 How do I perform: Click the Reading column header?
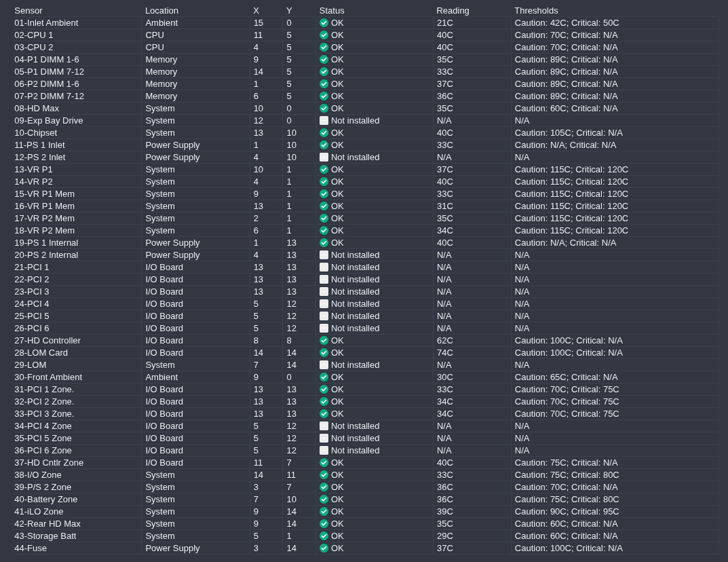tap(453, 11)
